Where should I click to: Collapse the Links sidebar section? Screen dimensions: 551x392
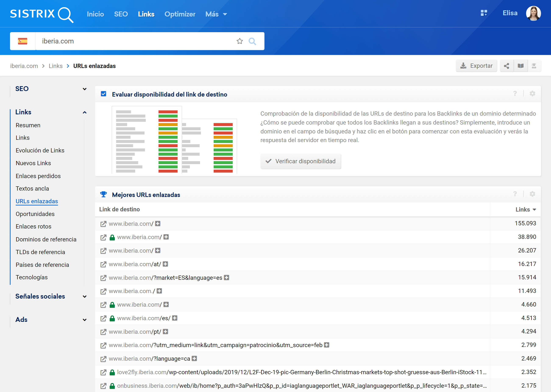pos(85,112)
